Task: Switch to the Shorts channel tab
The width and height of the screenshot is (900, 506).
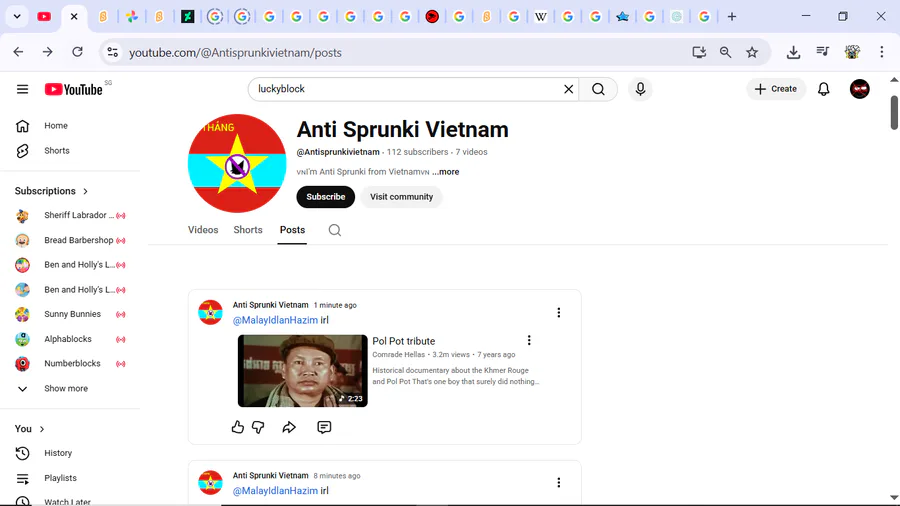Action: coord(248,230)
